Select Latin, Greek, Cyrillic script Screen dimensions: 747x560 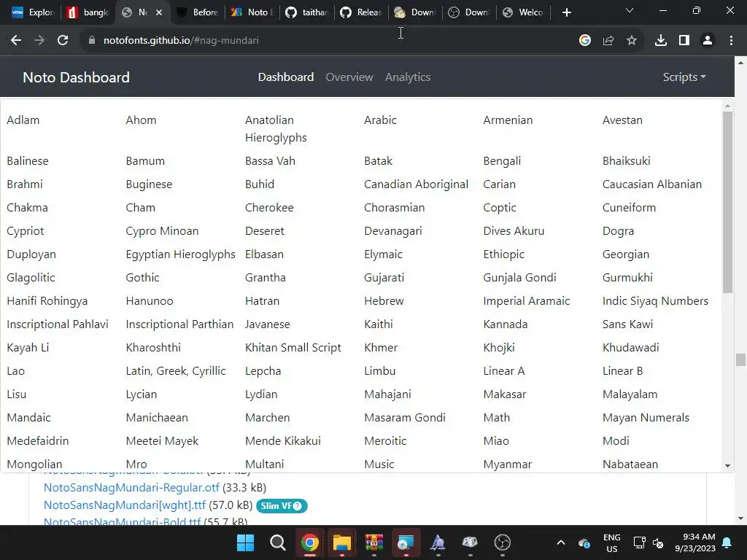click(x=176, y=371)
